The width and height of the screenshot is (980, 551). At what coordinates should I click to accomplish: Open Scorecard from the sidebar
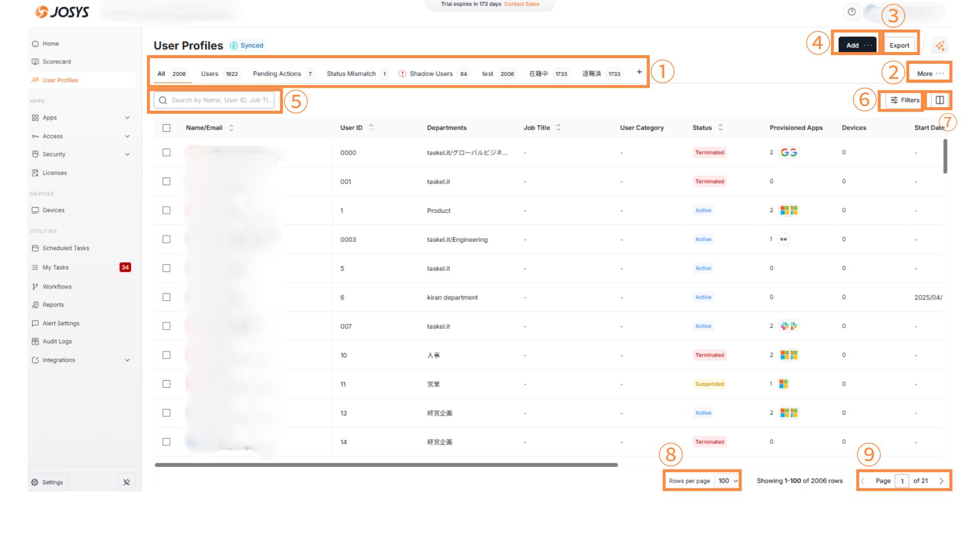click(x=57, y=62)
